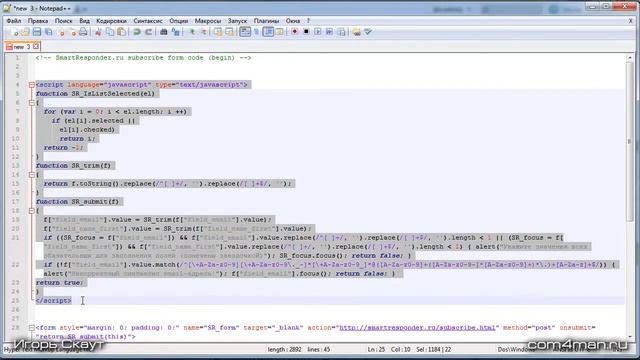Viewport: 640px width, 360px height.
Task: Open the Вид menu
Action: 84,21
